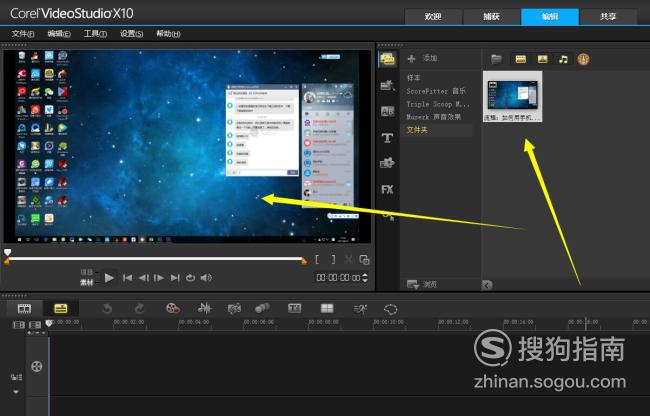Jump to end of clip
Viewport: 650px width, 416px height.
pos(175,278)
